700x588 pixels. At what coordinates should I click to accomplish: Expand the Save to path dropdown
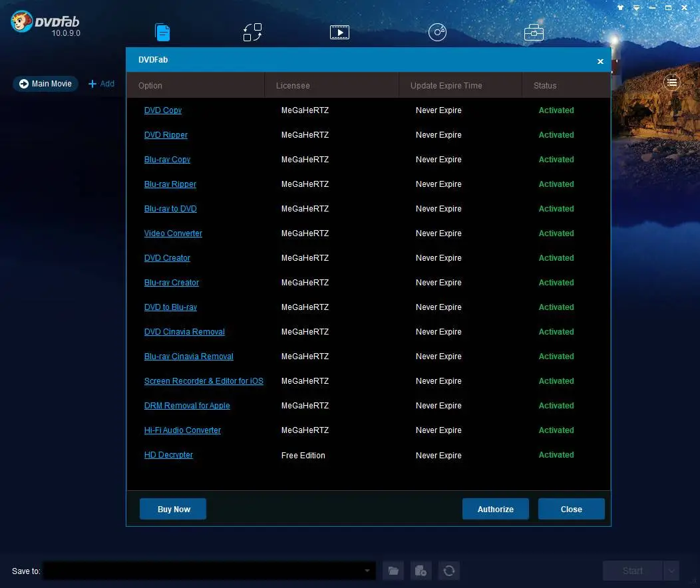point(367,571)
